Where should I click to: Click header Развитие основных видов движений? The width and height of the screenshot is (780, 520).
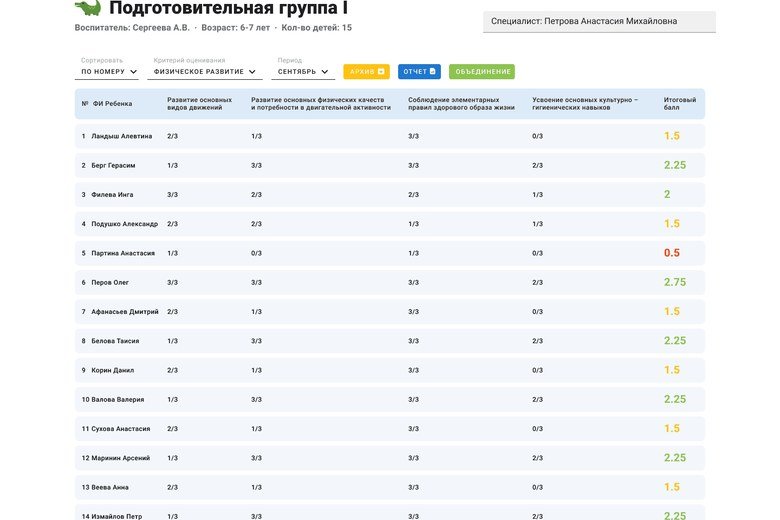click(x=199, y=104)
